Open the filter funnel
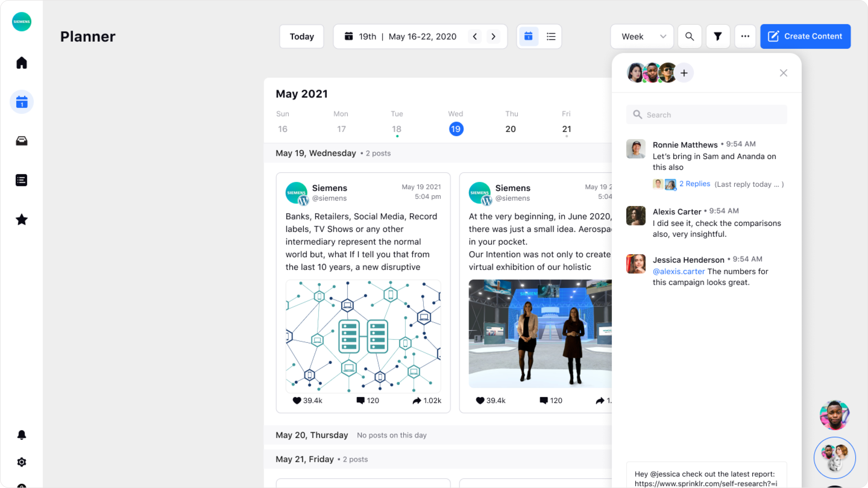Viewport: 868px width, 488px height. click(718, 36)
